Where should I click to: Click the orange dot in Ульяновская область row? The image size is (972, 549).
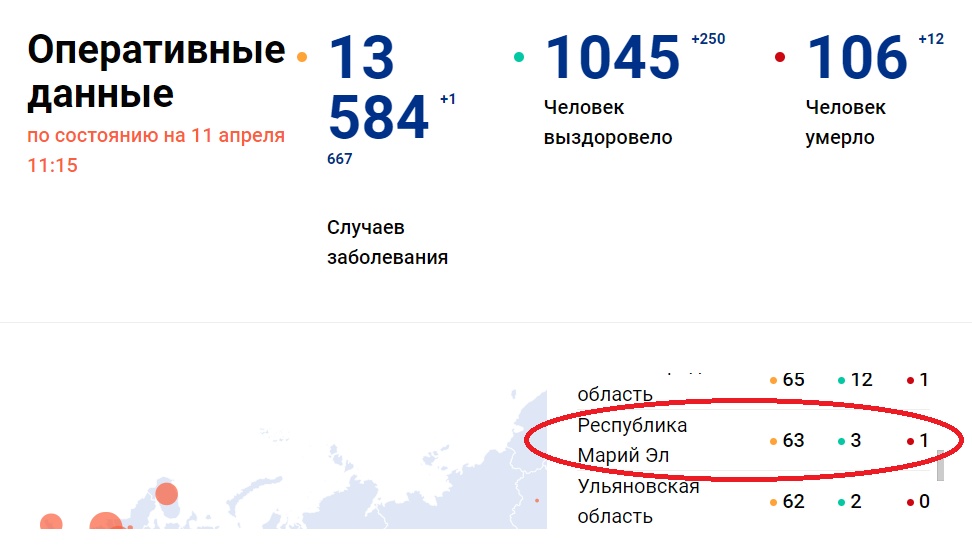tap(773, 502)
